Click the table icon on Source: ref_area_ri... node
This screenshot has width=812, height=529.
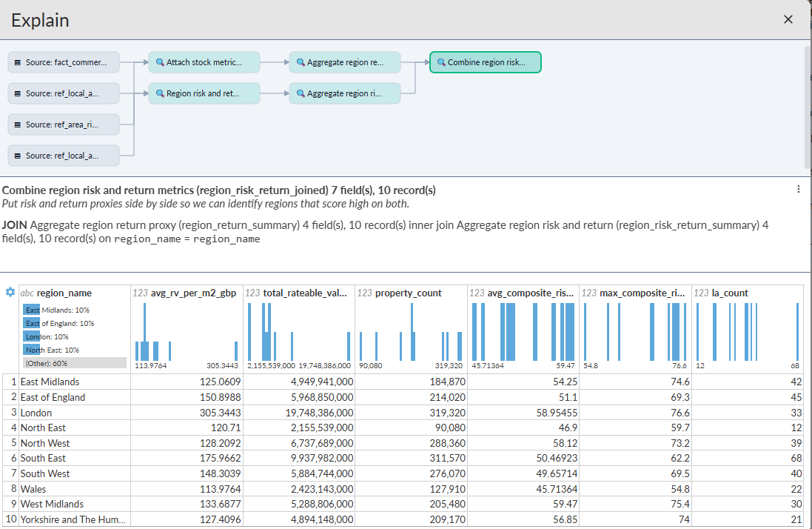[x=18, y=125]
